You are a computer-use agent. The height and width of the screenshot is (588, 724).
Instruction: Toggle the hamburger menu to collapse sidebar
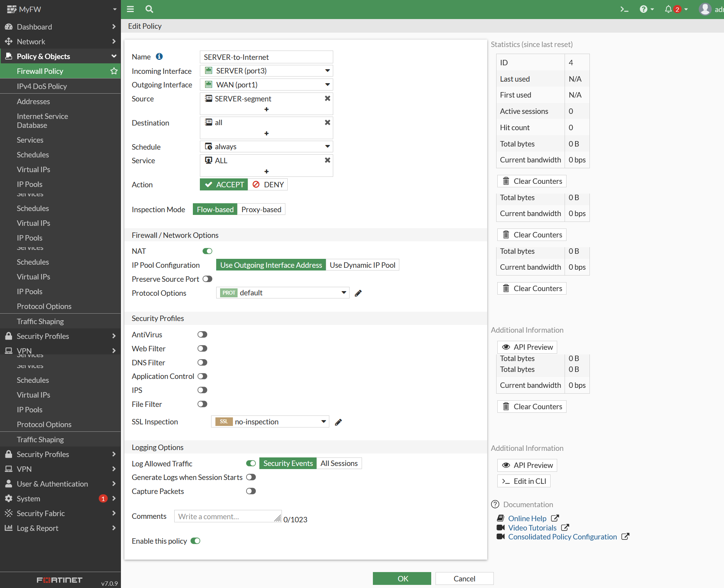(x=130, y=9)
